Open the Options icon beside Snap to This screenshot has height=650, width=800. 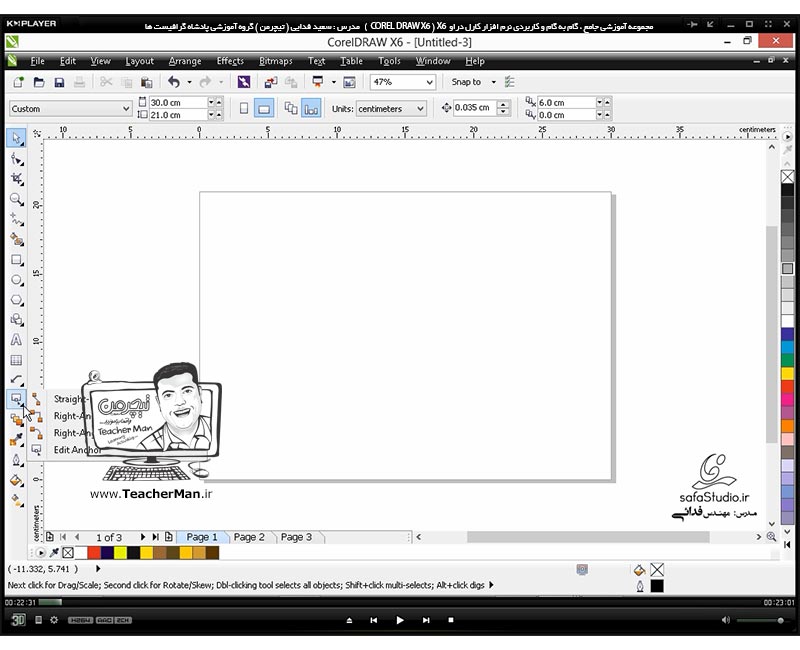pyautogui.click(x=509, y=82)
